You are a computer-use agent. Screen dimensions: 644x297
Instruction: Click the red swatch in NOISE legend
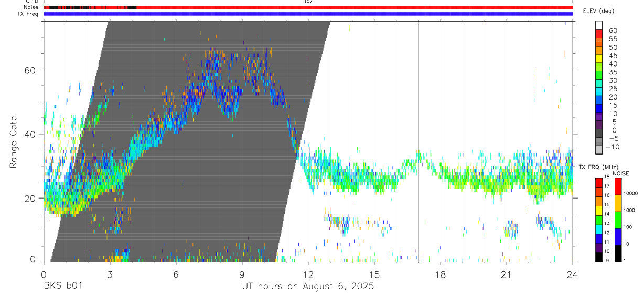click(x=617, y=186)
